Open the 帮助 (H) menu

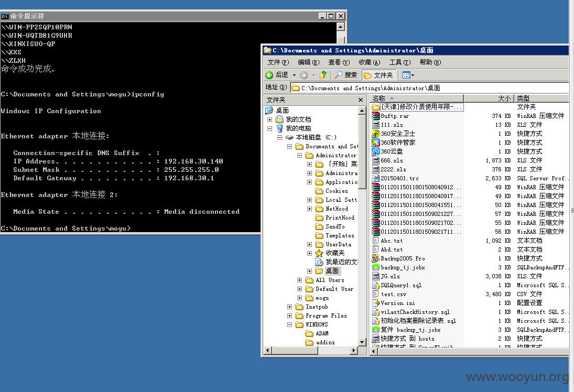(x=430, y=62)
